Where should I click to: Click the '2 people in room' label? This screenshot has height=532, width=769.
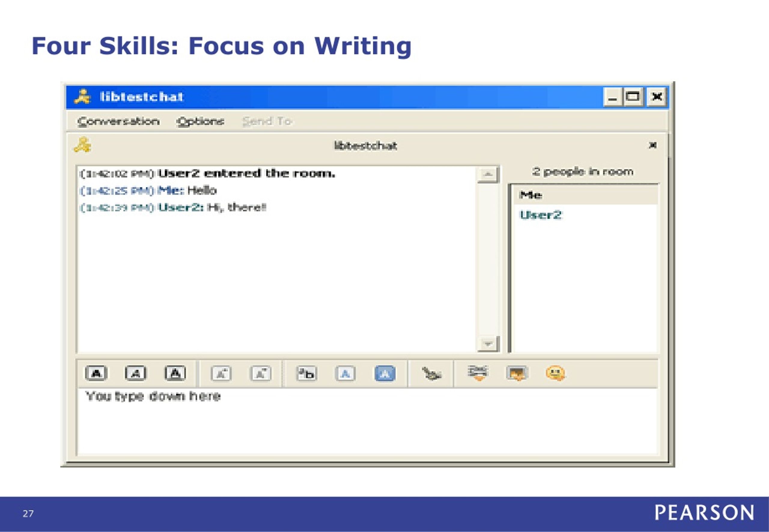point(583,172)
